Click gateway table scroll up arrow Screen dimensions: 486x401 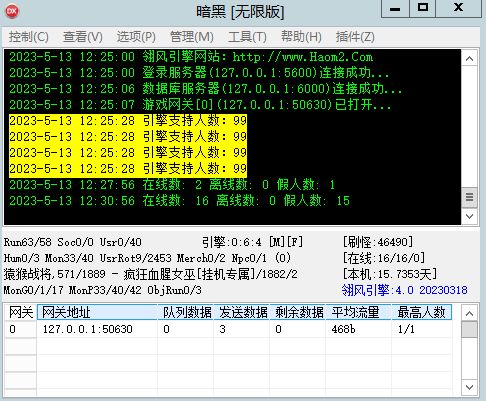pos(469,313)
